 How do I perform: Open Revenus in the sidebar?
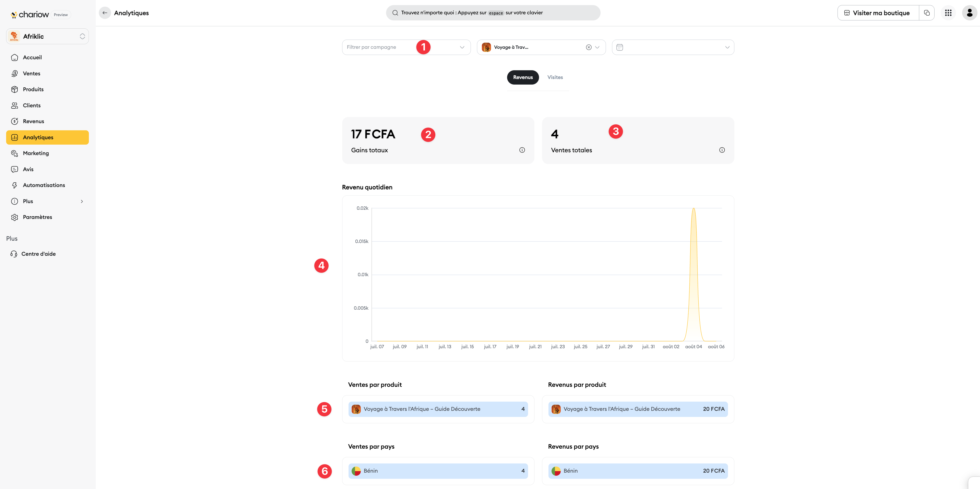[x=47, y=121]
